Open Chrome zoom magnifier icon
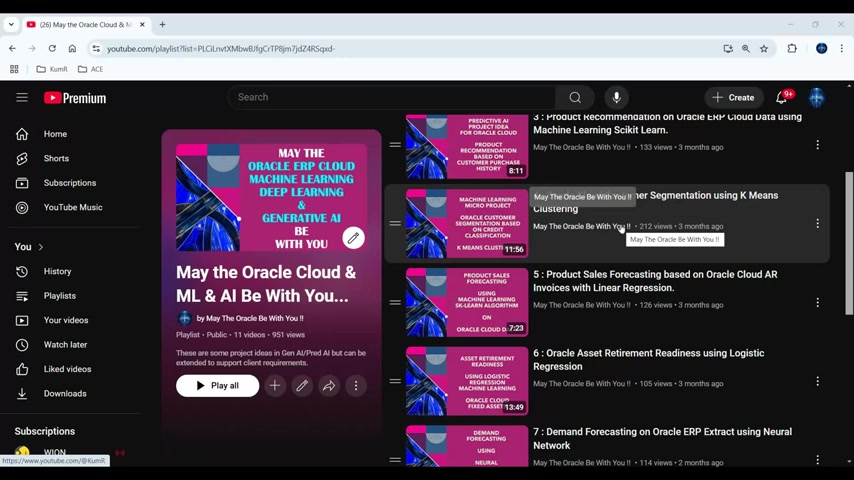This screenshot has height=480, width=854. [x=746, y=48]
